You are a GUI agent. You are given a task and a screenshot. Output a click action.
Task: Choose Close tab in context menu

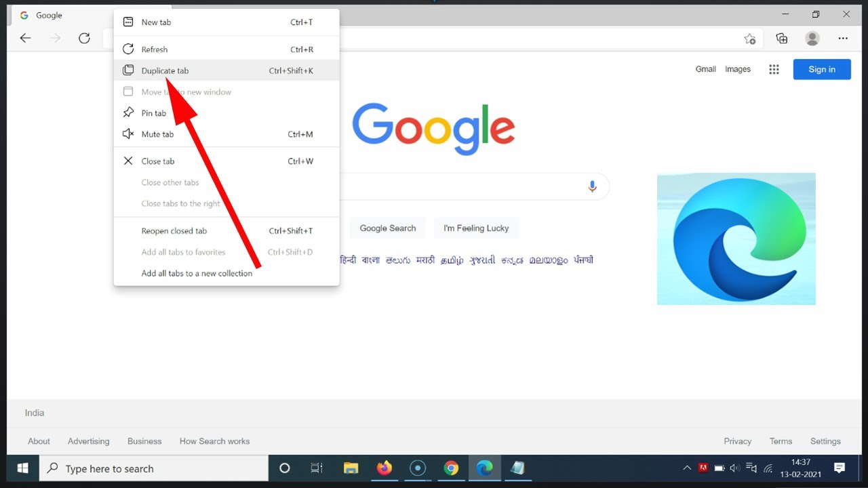(226, 161)
